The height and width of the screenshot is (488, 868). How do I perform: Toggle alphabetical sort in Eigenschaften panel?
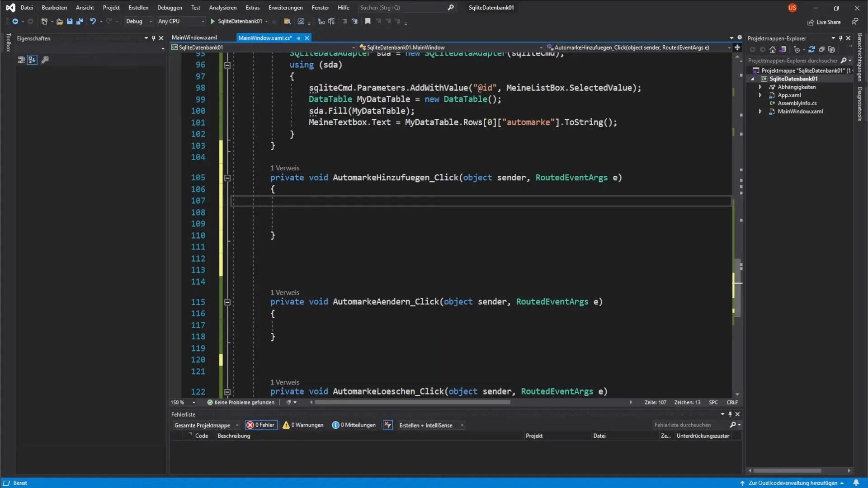point(32,60)
